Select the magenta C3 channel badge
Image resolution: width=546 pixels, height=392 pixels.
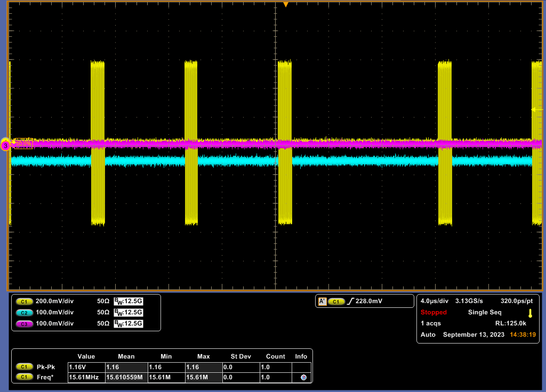24,324
